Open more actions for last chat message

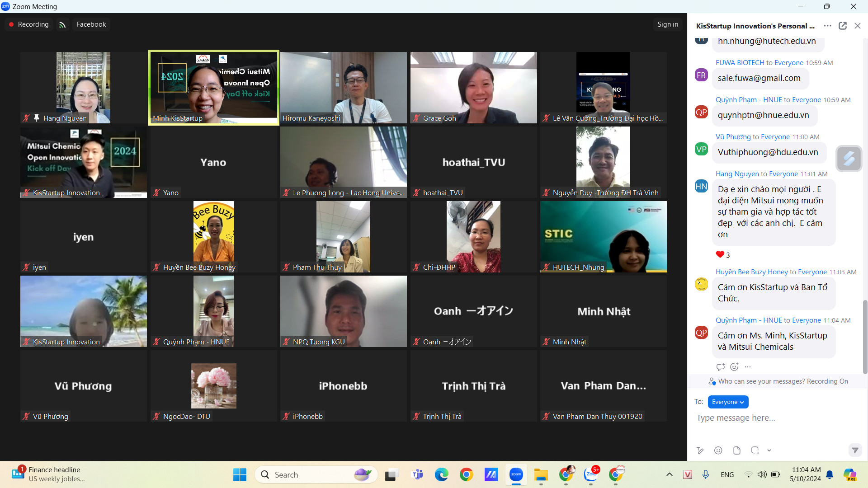pyautogui.click(x=748, y=366)
